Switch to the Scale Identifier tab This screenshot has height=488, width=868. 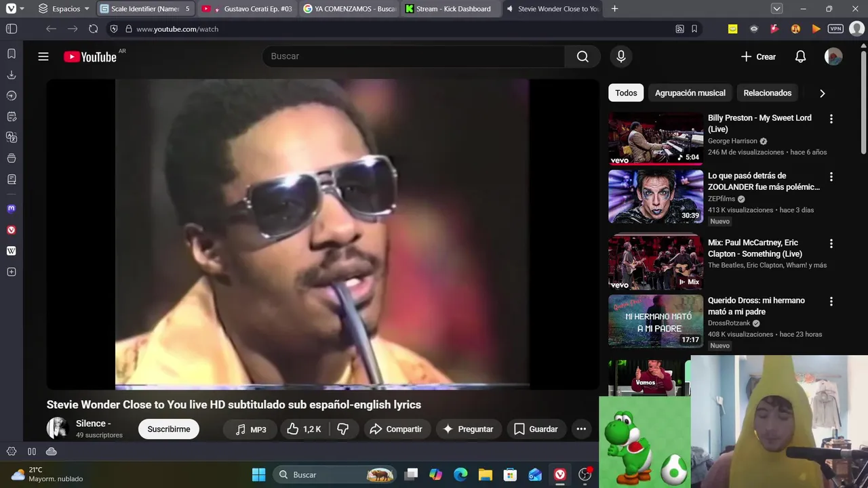coord(145,9)
